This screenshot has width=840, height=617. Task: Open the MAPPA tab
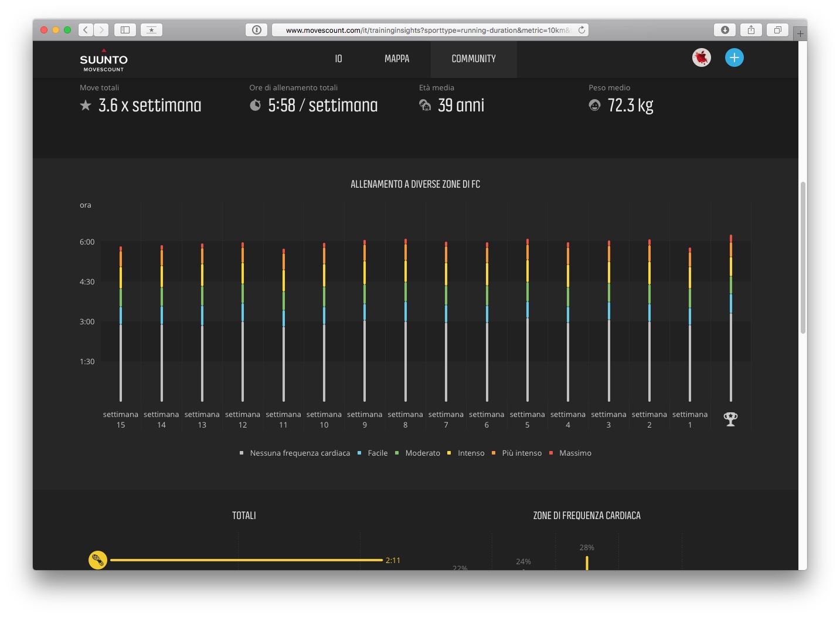[x=397, y=59]
